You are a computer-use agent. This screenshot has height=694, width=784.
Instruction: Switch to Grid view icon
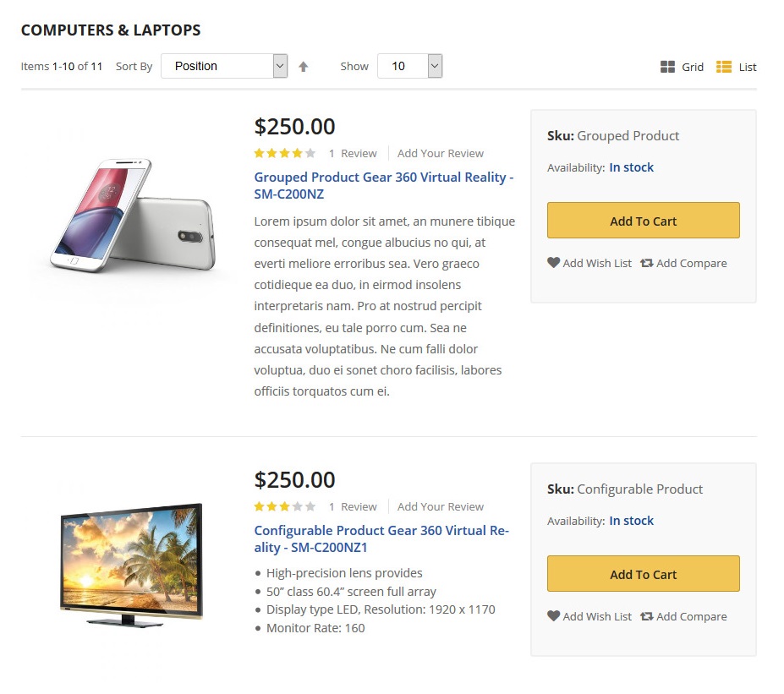pos(667,67)
